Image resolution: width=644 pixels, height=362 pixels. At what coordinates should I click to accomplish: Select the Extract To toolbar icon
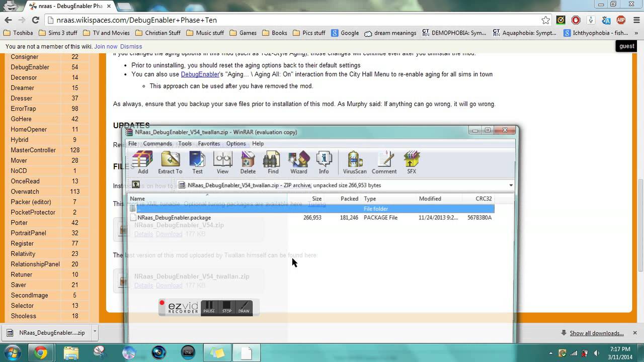click(170, 162)
